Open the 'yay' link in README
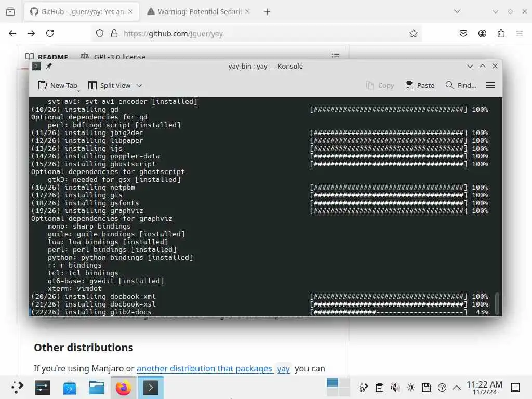 click(283, 369)
